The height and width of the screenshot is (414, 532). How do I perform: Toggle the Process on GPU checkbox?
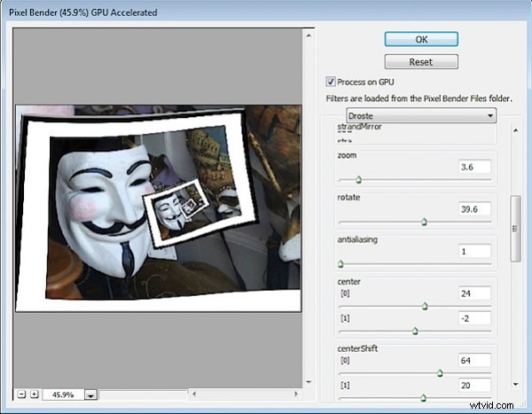[332, 82]
